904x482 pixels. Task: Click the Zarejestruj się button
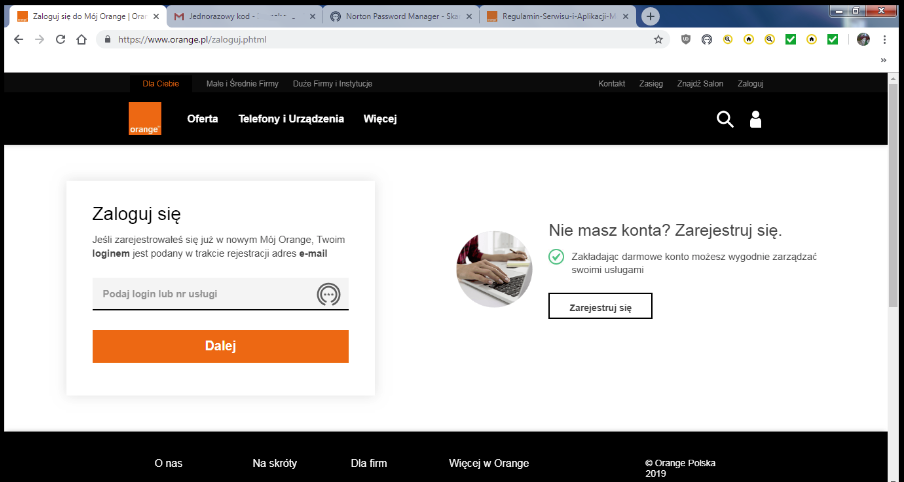600,306
